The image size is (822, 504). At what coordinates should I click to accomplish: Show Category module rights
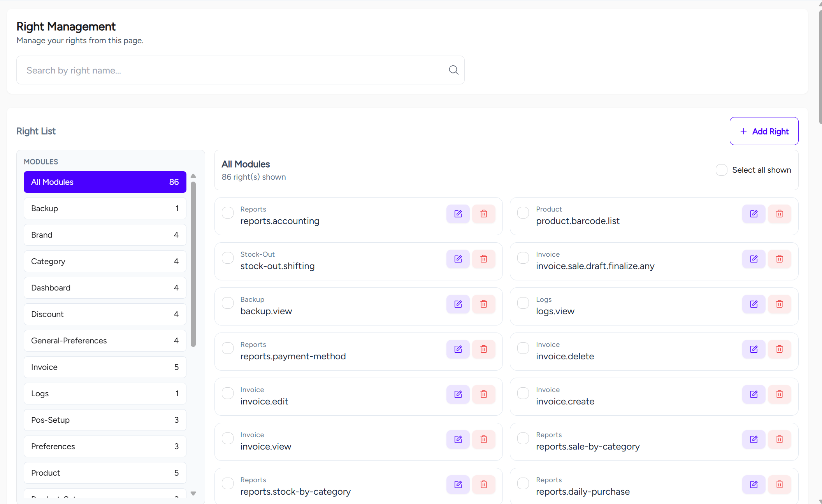105,261
